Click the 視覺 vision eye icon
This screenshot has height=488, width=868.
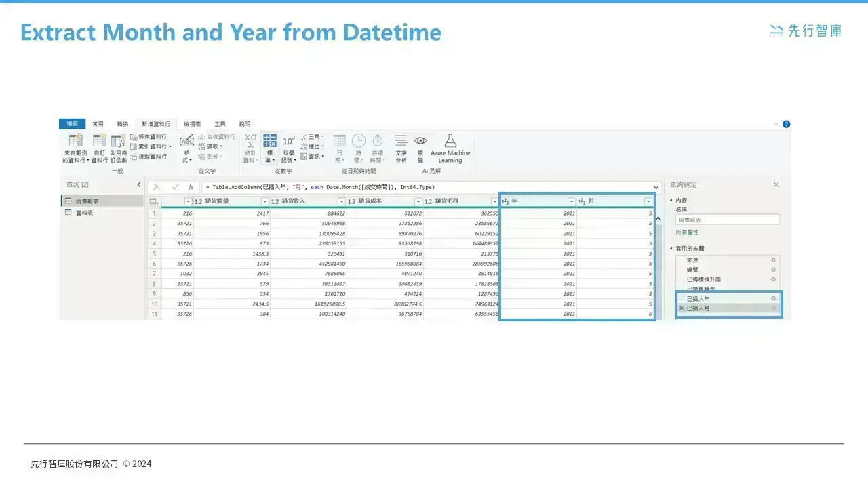click(x=420, y=140)
